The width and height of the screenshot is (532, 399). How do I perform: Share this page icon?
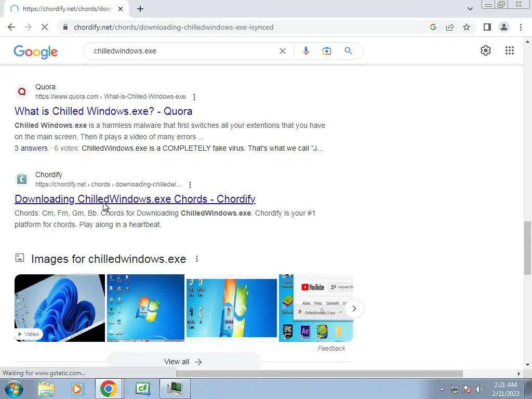450,27
